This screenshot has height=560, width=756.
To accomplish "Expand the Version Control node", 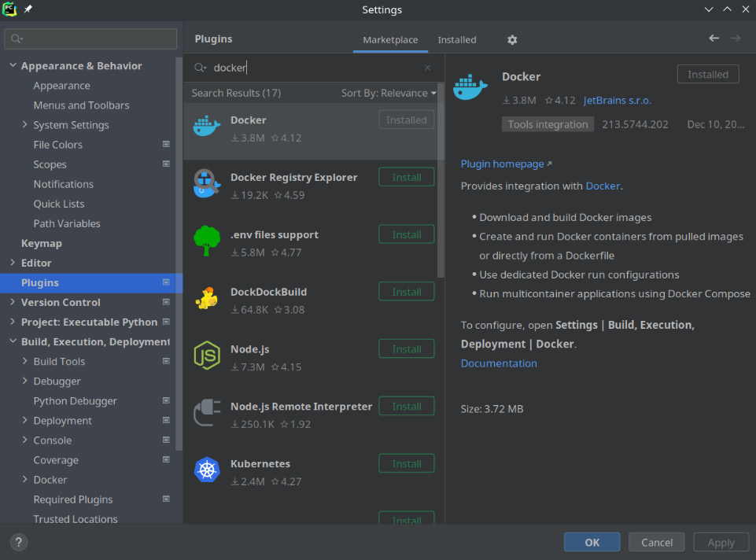I will point(13,302).
